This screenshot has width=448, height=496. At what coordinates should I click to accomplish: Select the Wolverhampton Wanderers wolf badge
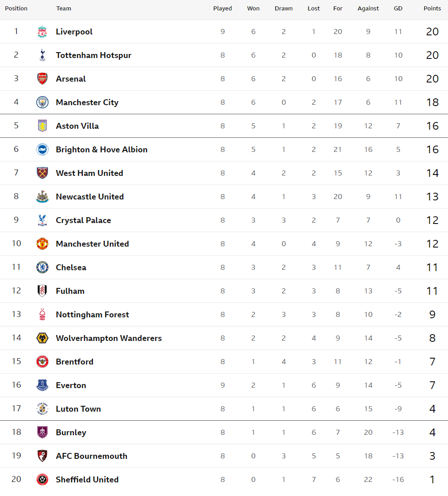42,338
